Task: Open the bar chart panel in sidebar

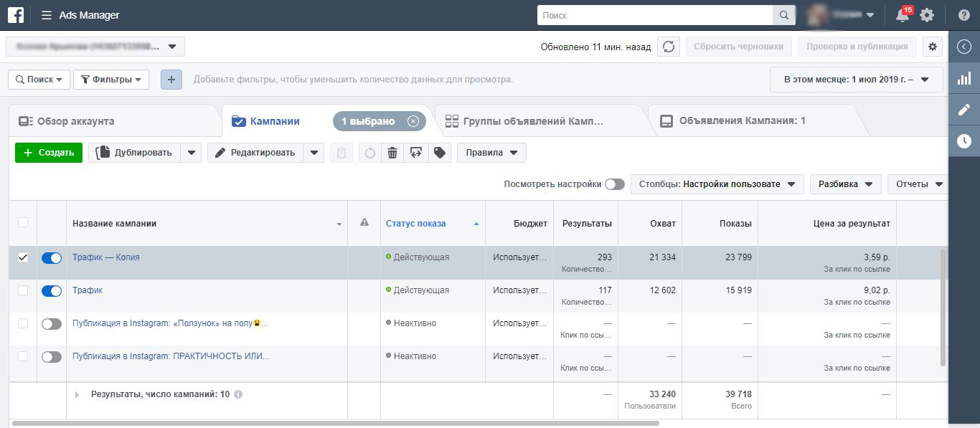Action: (963, 79)
